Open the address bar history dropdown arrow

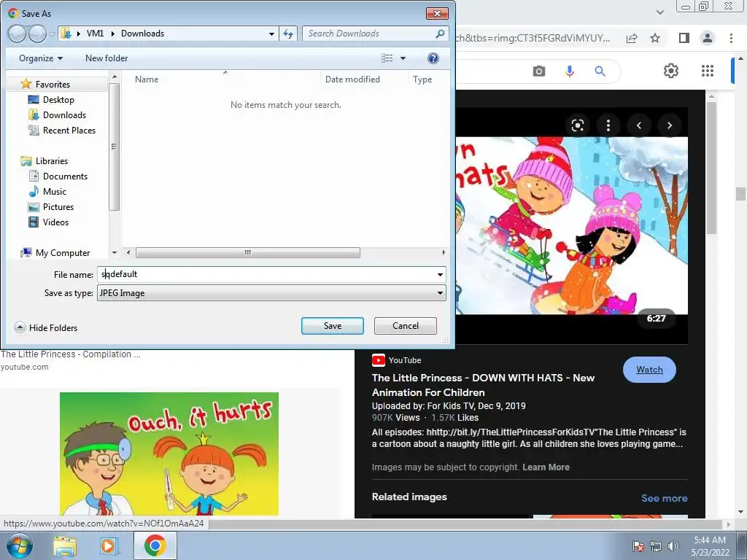pos(271,34)
